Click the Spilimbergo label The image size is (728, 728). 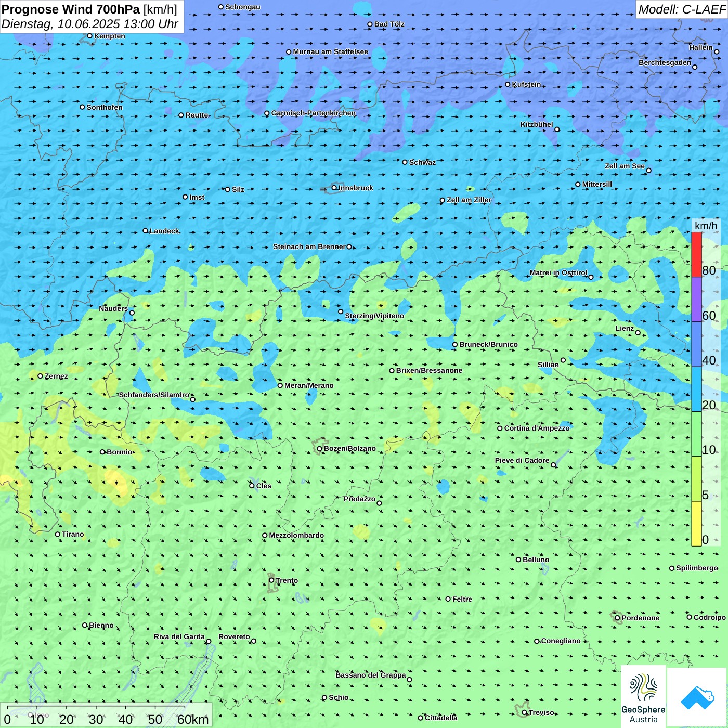(x=697, y=568)
